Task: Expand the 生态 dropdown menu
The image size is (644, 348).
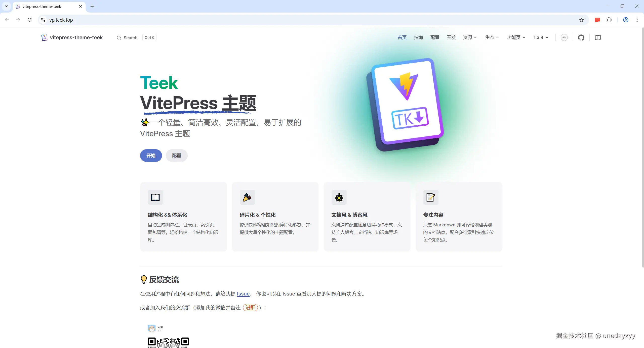Action: pyautogui.click(x=492, y=37)
